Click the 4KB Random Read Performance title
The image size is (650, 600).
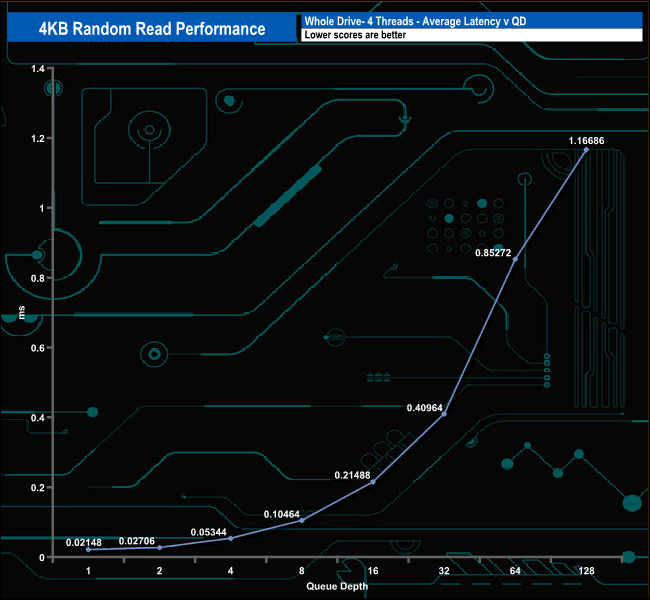coord(152,29)
